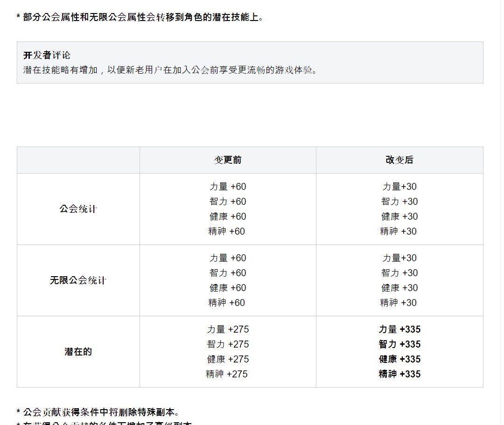Click the 开发者评论 heading
Screen dimensions: 504x425
(x=47, y=55)
